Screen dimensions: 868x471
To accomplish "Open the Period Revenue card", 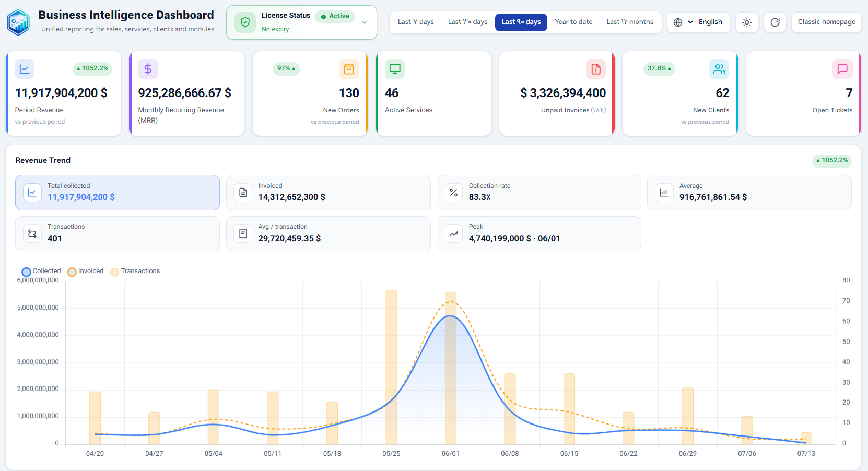I will (64, 93).
